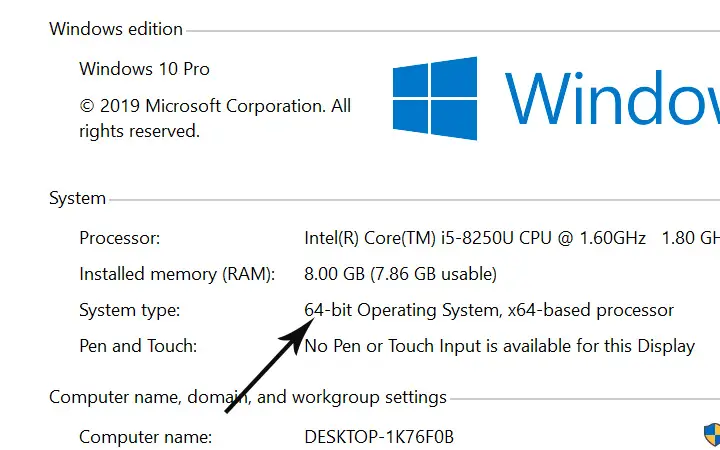Select the DESKTOP-1K76F0B computer name value
720x450 pixels.
point(379,437)
